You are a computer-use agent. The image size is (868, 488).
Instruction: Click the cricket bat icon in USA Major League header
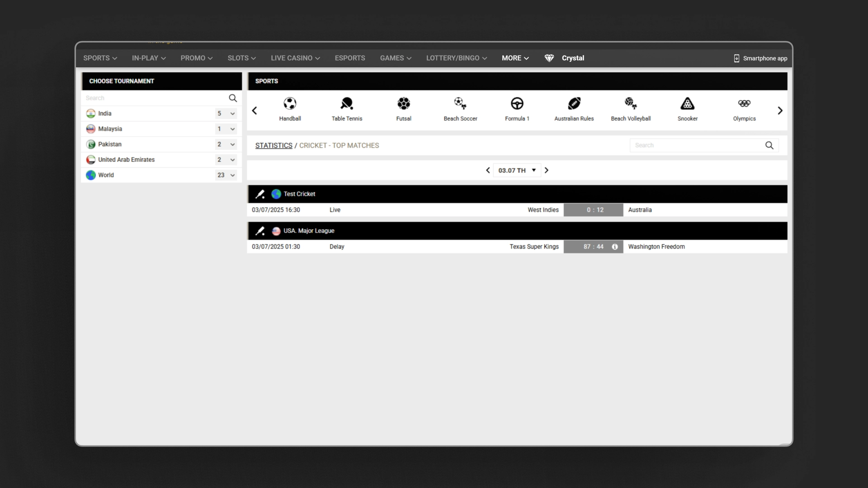[260, 231]
